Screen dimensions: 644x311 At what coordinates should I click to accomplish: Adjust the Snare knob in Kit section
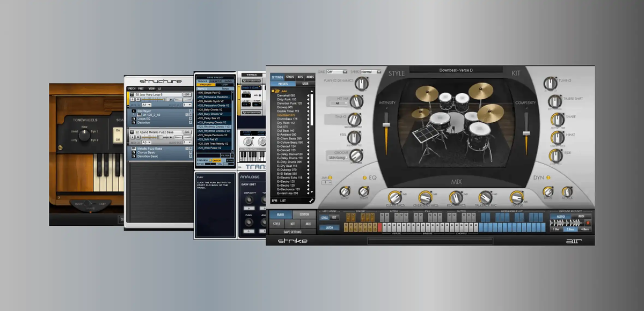[558, 120]
